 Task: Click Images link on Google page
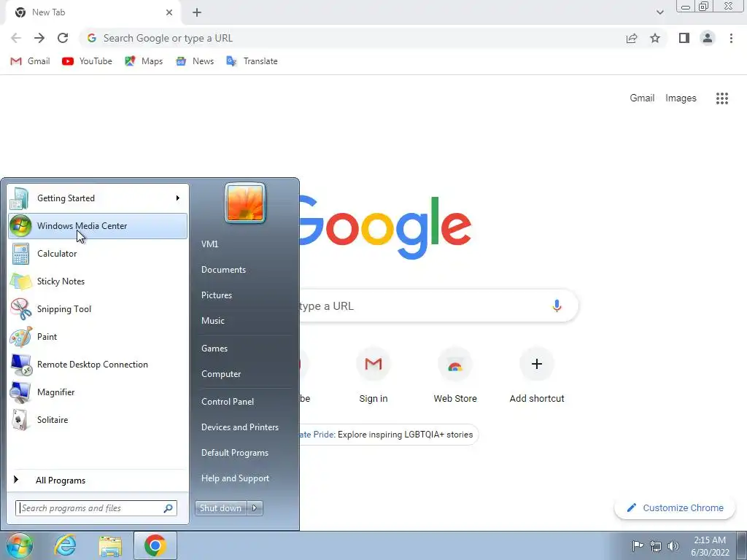[x=681, y=98]
